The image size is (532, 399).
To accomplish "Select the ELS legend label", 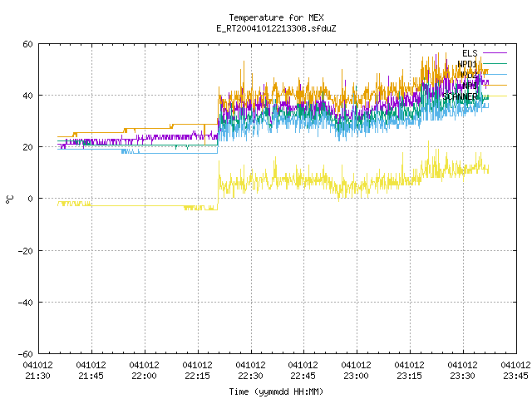I will pos(470,53).
